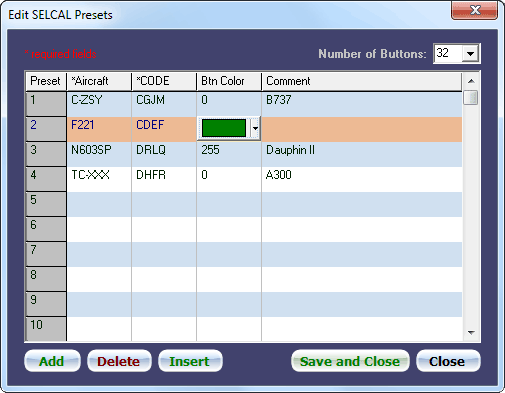Select the Preset column header
The width and height of the screenshot is (505, 393).
pos(46,81)
